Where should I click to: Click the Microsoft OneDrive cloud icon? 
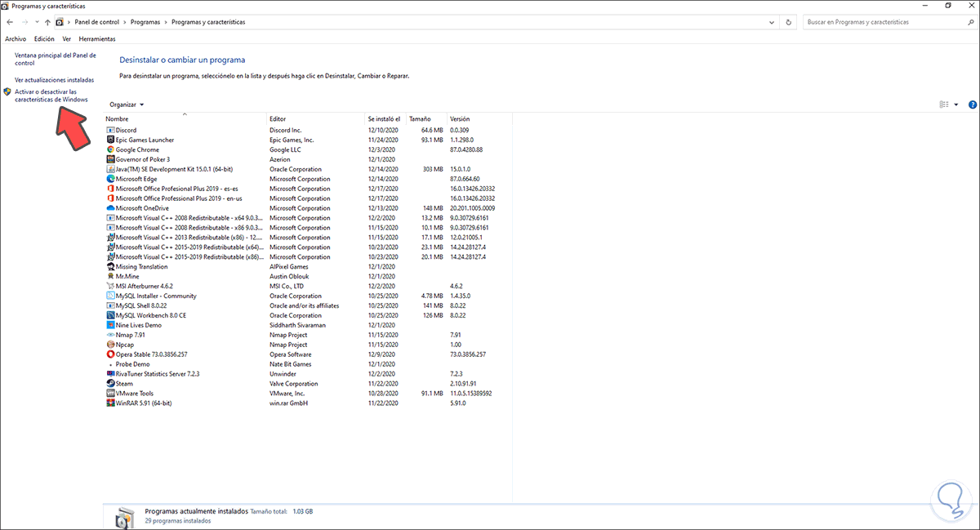tap(110, 208)
